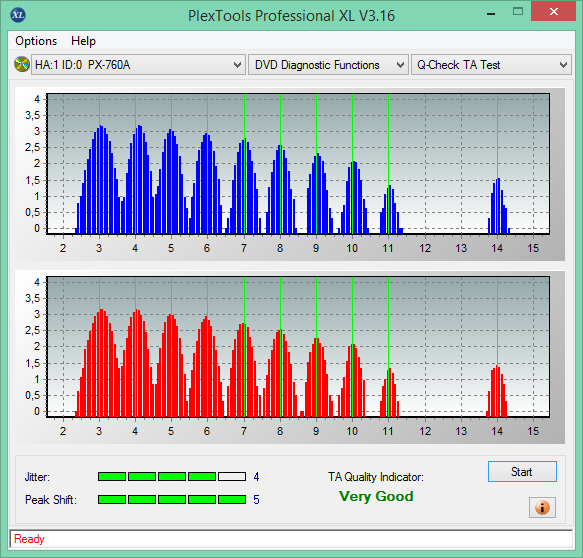Click the Peak Shift value 5

256,500
